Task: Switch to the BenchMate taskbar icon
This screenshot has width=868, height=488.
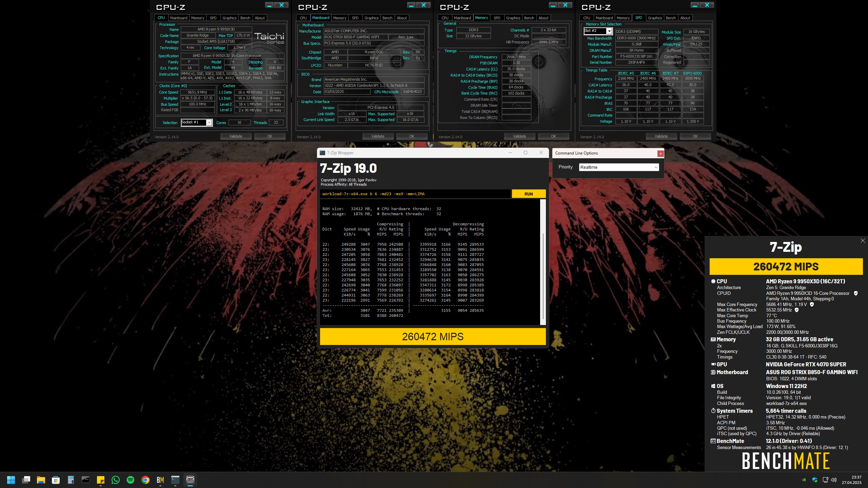Action: point(160,480)
